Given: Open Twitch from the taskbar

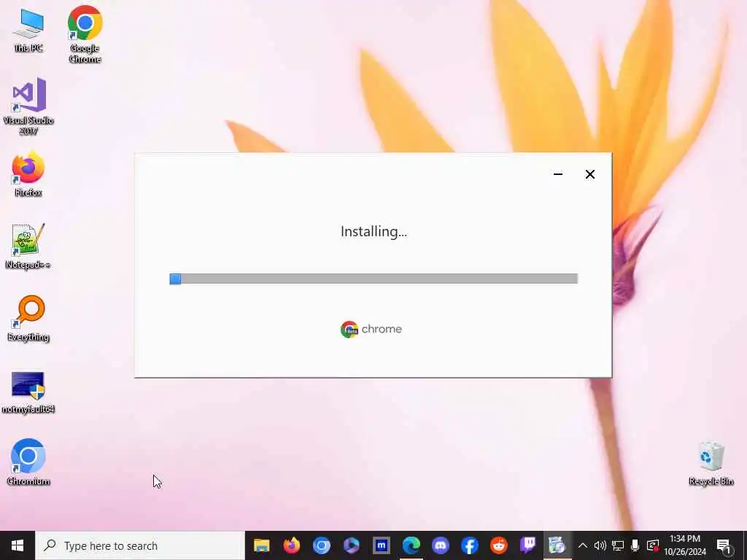Looking at the screenshot, I should tap(528, 545).
